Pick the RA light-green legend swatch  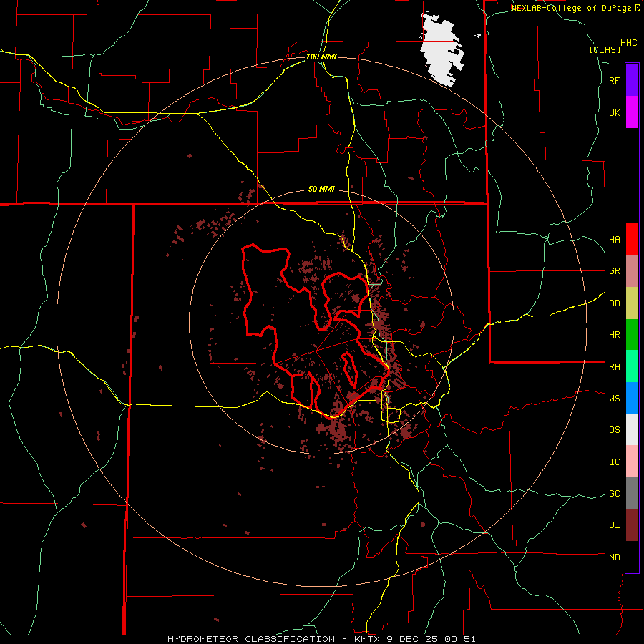(632, 366)
